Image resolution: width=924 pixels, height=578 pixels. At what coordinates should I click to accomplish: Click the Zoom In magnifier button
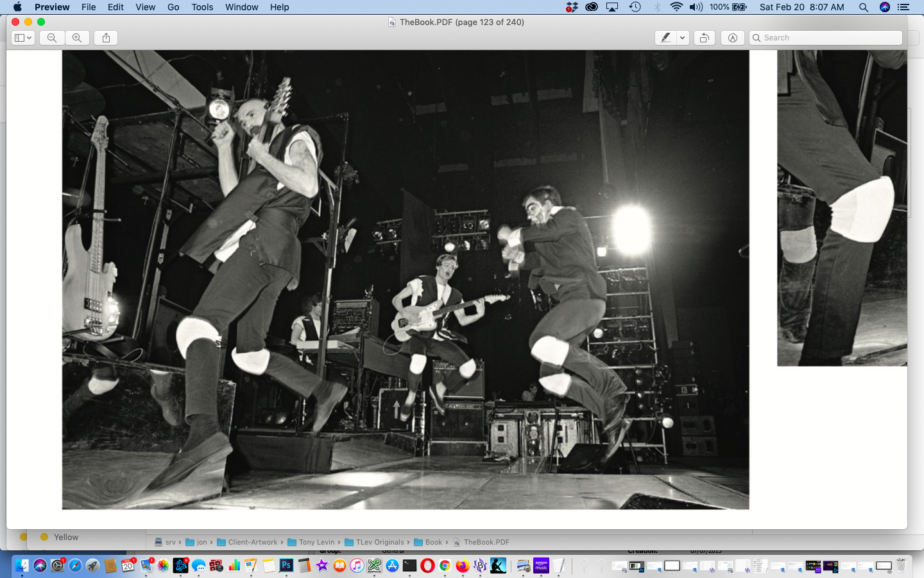(x=77, y=38)
